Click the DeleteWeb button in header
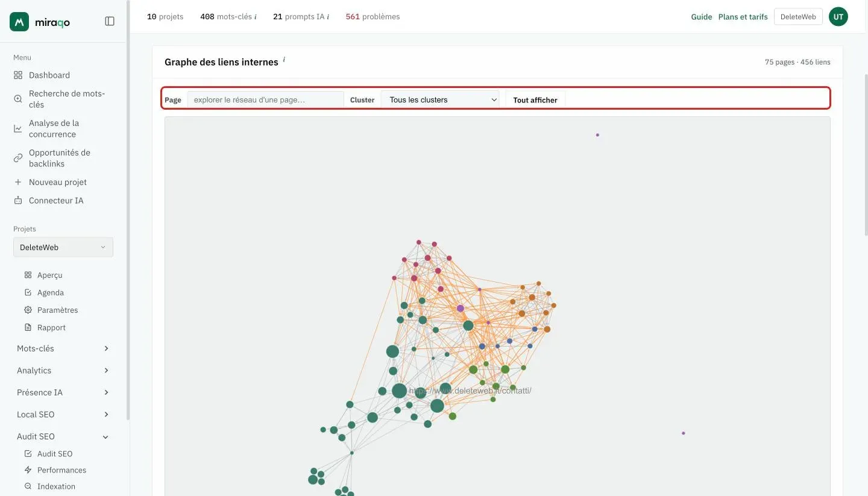Screen dimensions: 868x496 point(798,17)
